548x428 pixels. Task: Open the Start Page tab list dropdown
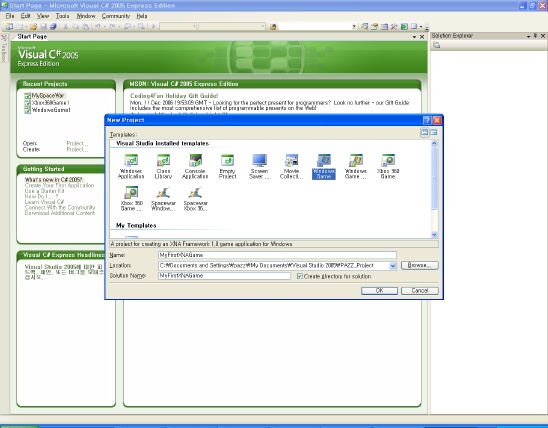[x=414, y=37]
